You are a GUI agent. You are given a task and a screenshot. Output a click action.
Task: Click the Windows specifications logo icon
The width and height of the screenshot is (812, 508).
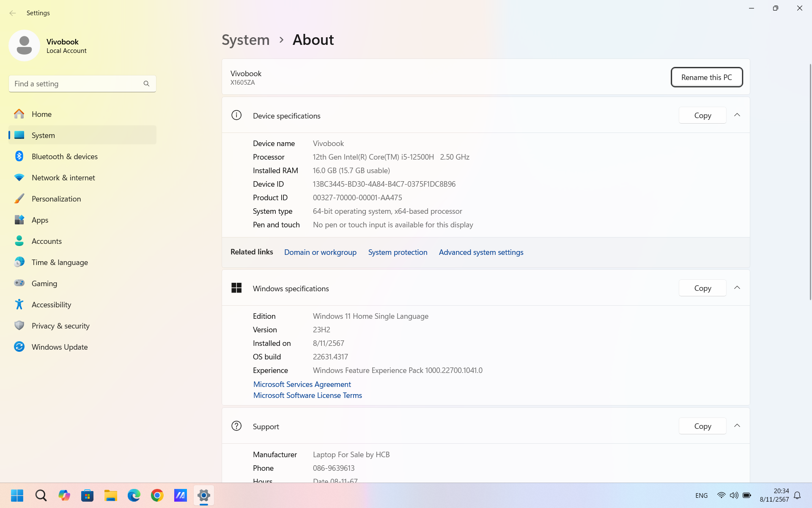(x=236, y=288)
